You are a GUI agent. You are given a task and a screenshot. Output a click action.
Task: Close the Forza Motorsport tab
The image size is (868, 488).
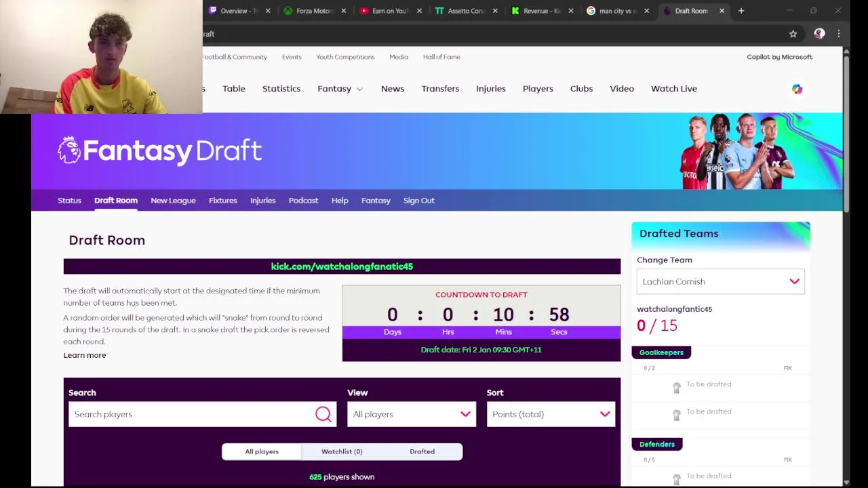coord(344,11)
